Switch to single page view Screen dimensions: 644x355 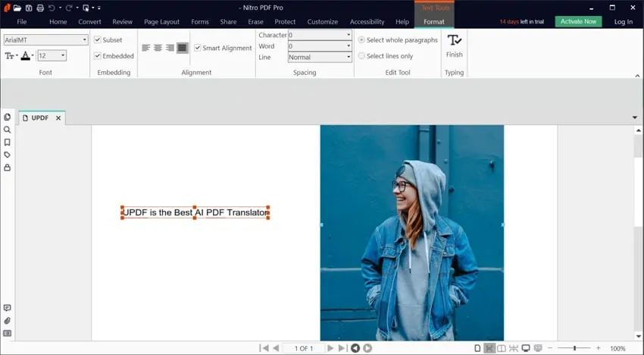(x=477, y=348)
